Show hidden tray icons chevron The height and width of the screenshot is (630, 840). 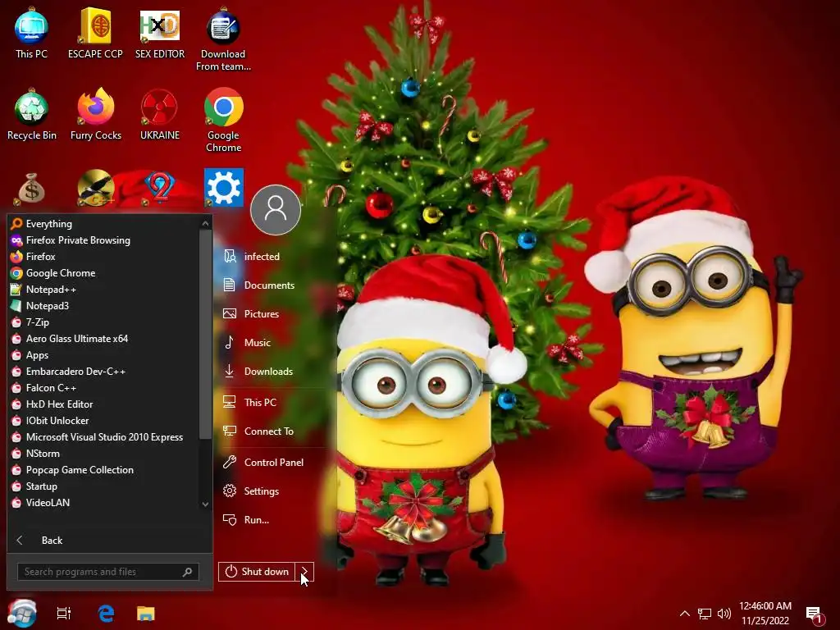pos(685,614)
